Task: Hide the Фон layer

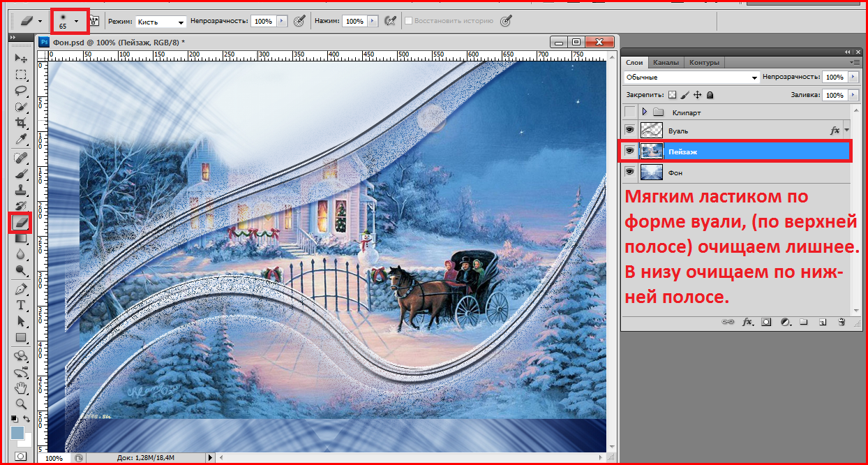Action: click(630, 172)
